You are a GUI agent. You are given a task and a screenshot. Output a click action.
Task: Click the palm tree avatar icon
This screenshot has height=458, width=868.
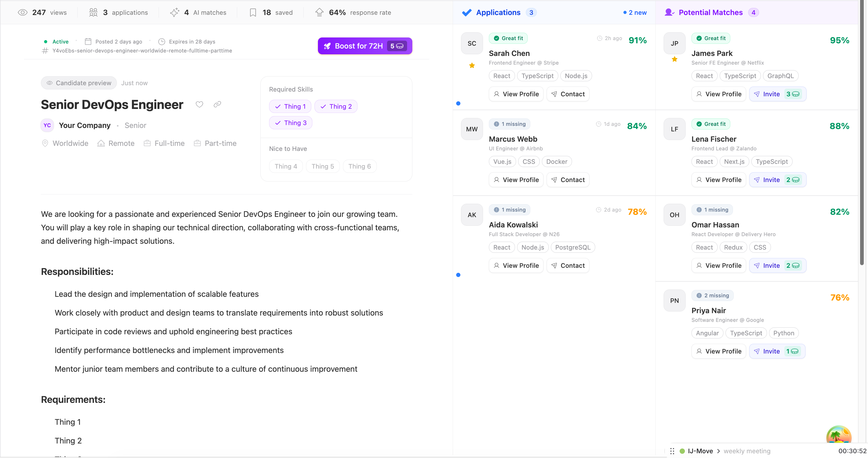(x=839, y=435)
